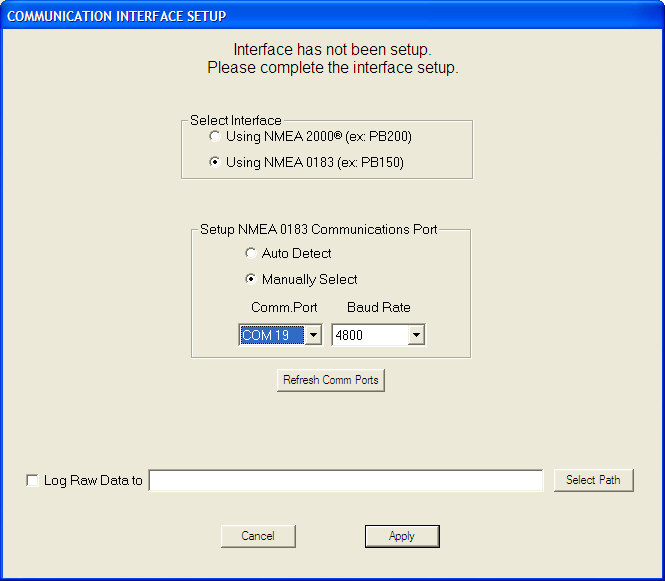Click the highlighted COM 19 value
The height and width of the screenshot is (581, 665).
(x=269, y=336)
